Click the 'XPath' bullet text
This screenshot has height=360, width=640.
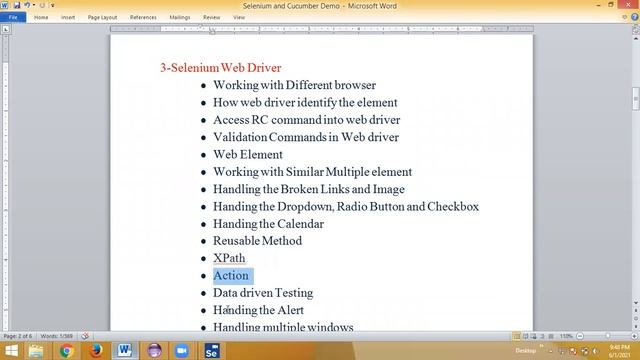point(229,258)
